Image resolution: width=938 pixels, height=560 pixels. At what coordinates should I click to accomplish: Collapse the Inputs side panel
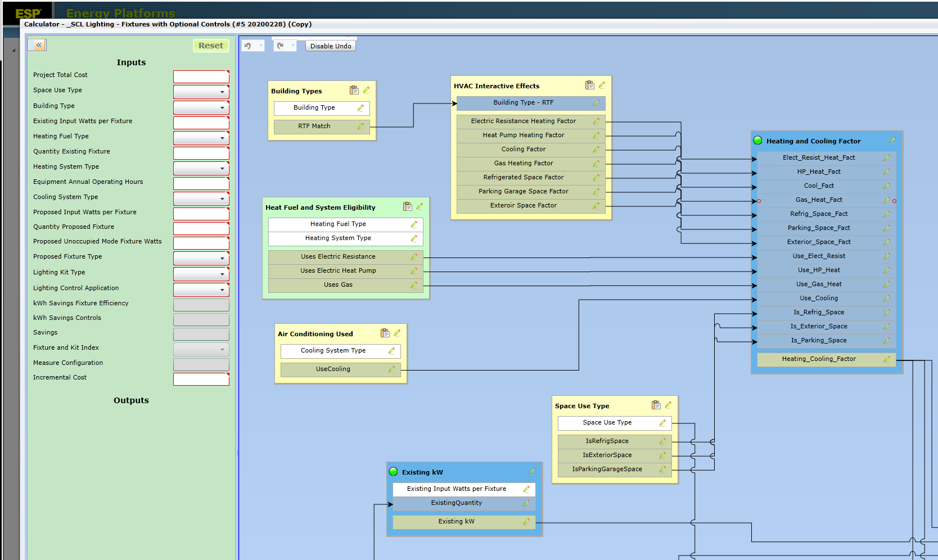(38, 45)
